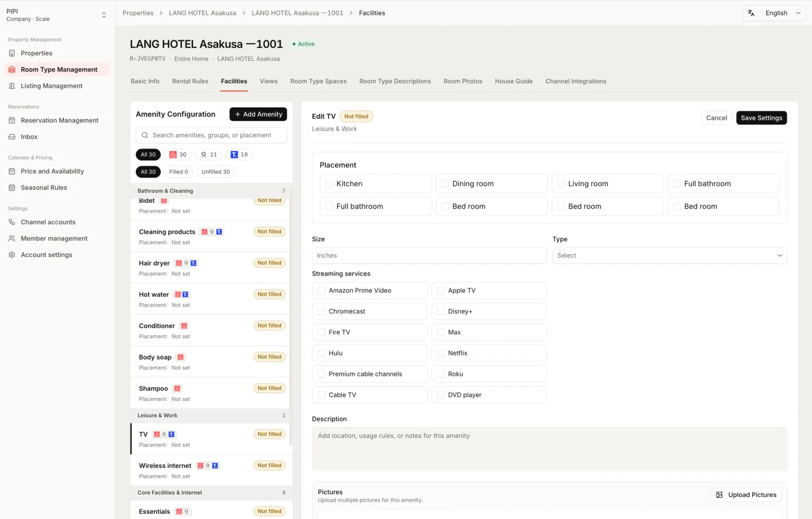
Task: Go to the Inbox icon
Action: click(x=12, y=136)
